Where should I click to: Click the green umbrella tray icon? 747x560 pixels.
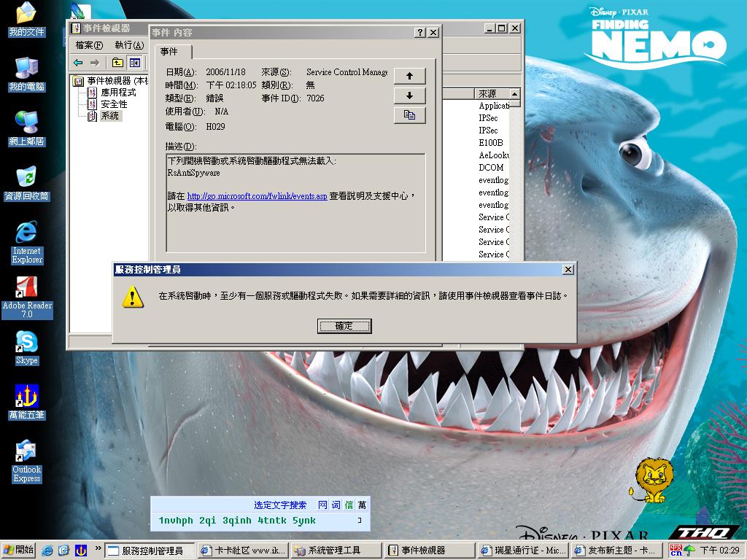pyautogui.click(x=689, y=551)
